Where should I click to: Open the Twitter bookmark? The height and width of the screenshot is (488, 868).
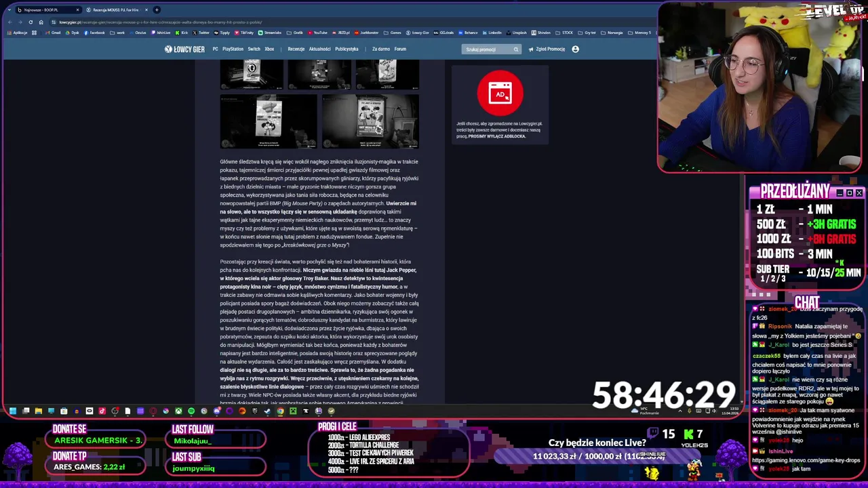[201, 33]
